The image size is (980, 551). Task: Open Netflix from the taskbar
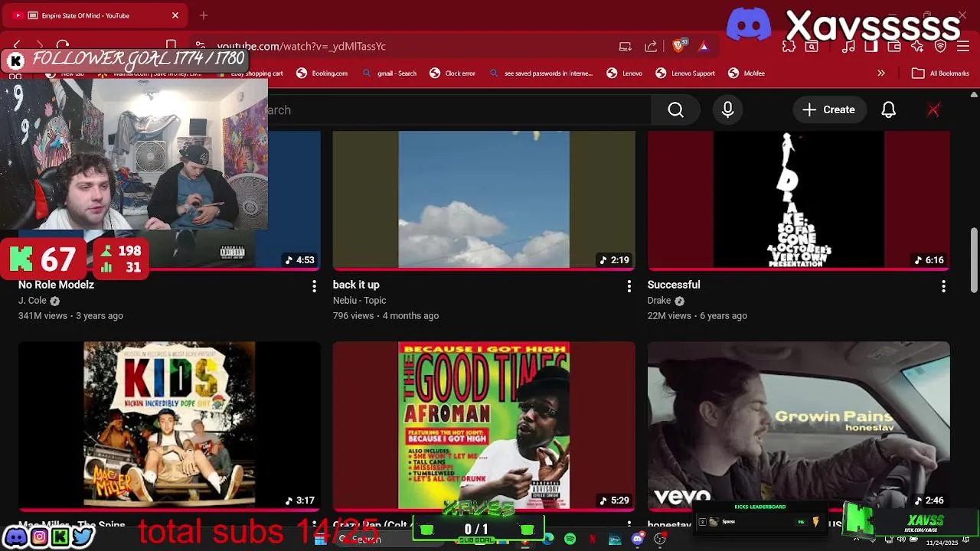(x=592, y=540)
